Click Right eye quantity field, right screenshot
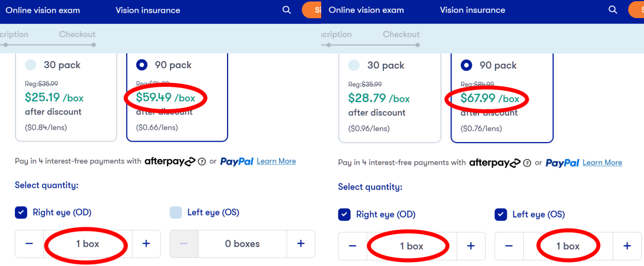The height and width of the screenshot is (266, 644). click(x=412, y=246)
